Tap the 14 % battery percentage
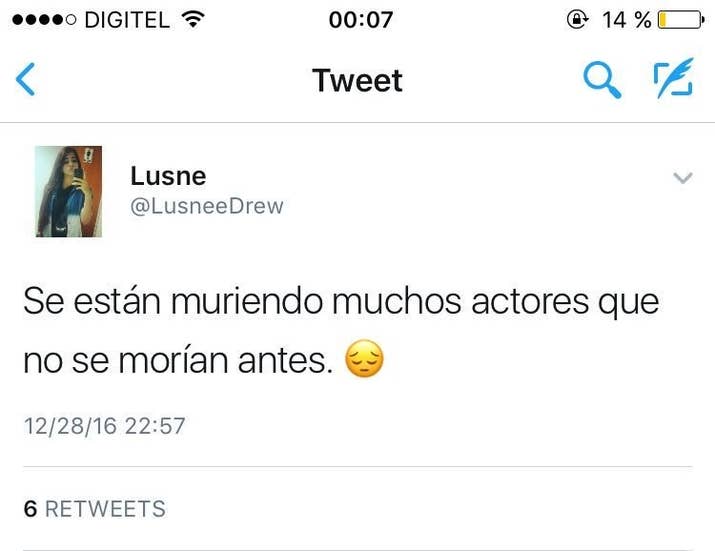 coord(627,20)
